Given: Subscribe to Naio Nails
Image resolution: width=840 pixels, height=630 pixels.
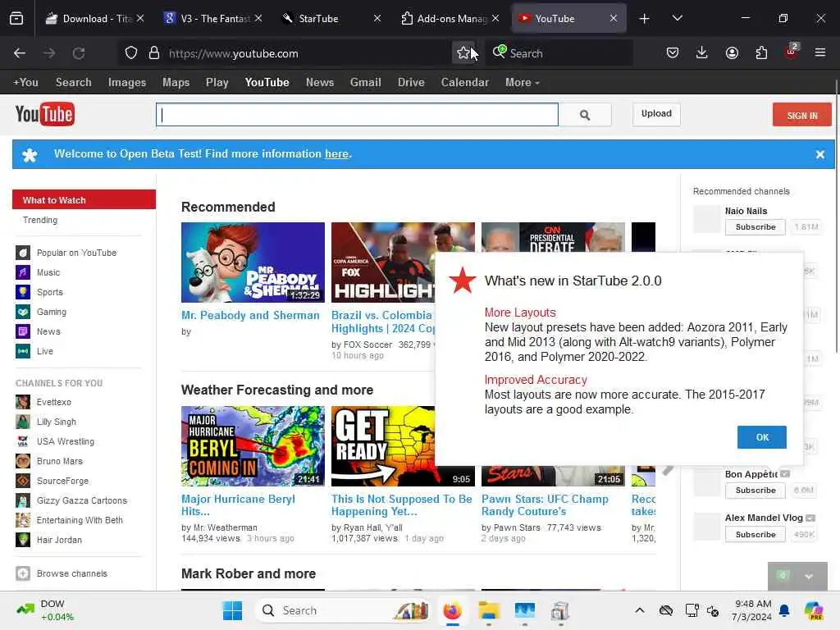Looking at the screenshot, I should 755,227.
